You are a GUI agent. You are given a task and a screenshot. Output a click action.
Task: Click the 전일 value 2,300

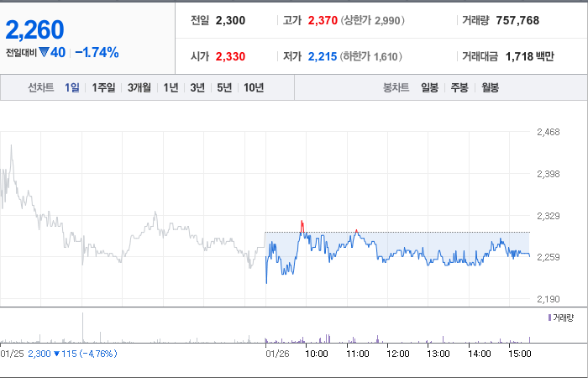pyautogui.click(x=230, y=20)
